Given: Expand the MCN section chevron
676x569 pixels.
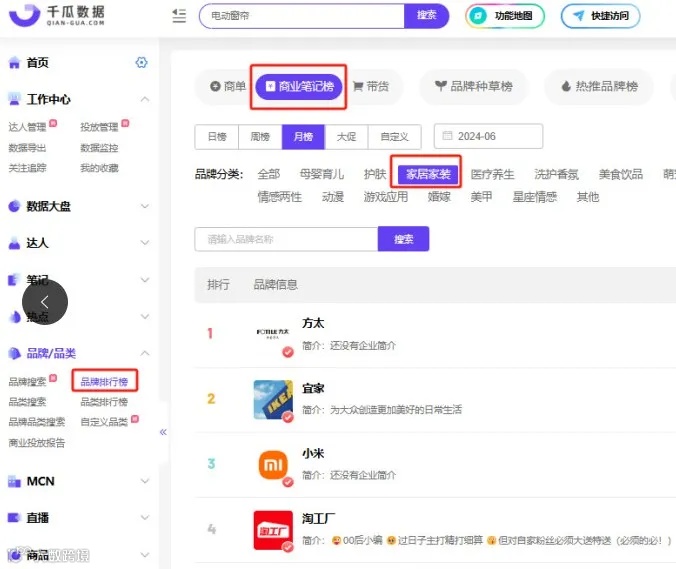Looking at the screenshot, I should click(x=145, y=481).
